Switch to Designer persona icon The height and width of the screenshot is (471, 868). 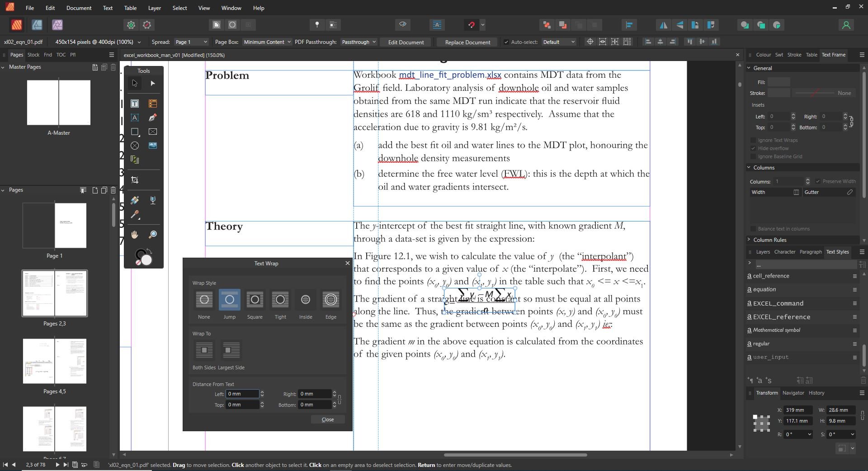click(x=37, y=25)
